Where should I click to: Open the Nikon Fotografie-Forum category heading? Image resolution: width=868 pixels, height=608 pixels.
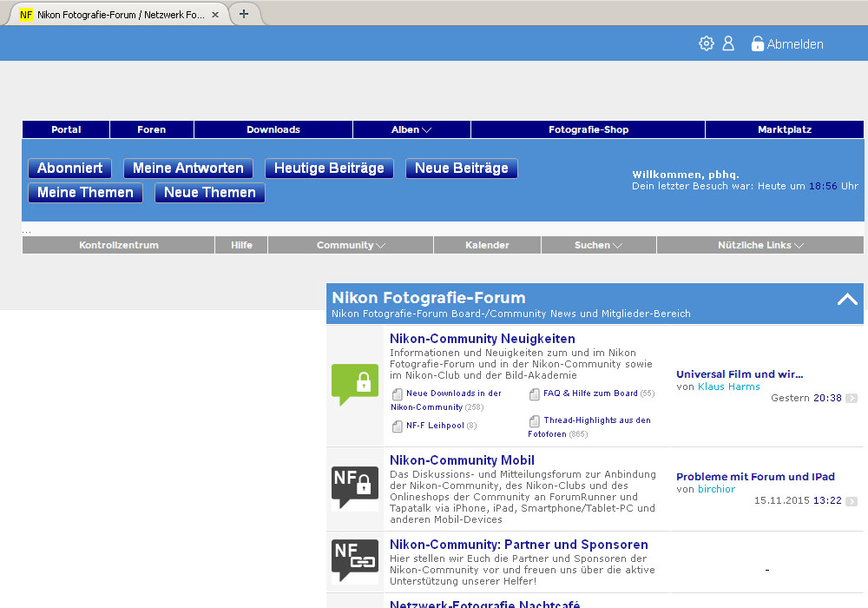coord(429,298)
